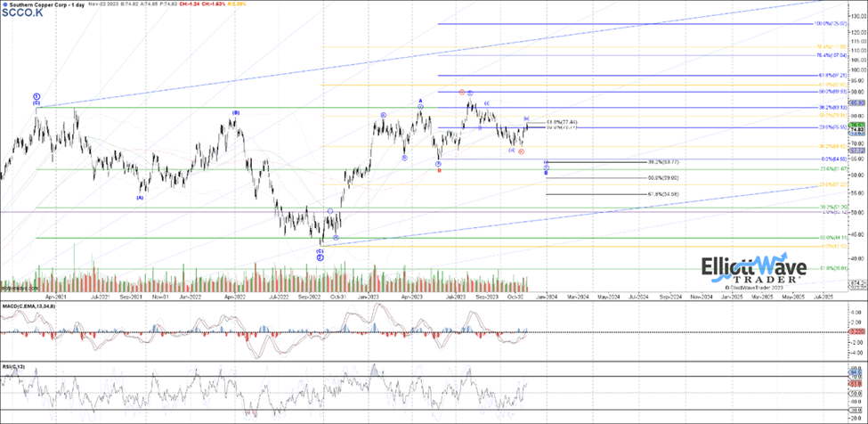
Task: Click the circled 1 wave label above (C)
Action: point(37,95)
